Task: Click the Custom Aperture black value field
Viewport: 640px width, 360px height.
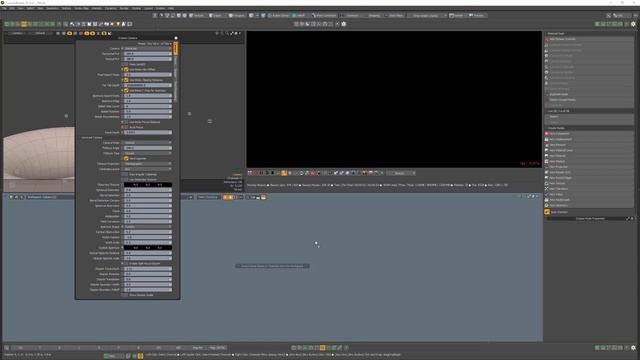Action: point(147,247)
